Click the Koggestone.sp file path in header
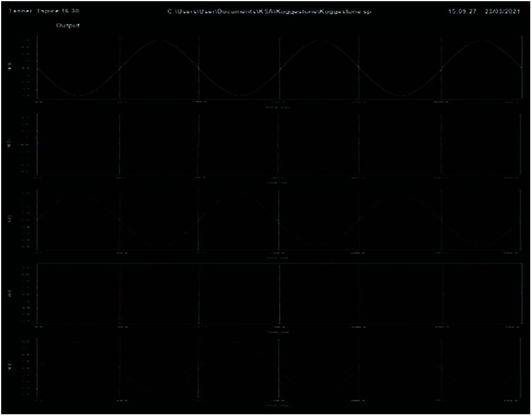 click(270, 12)
